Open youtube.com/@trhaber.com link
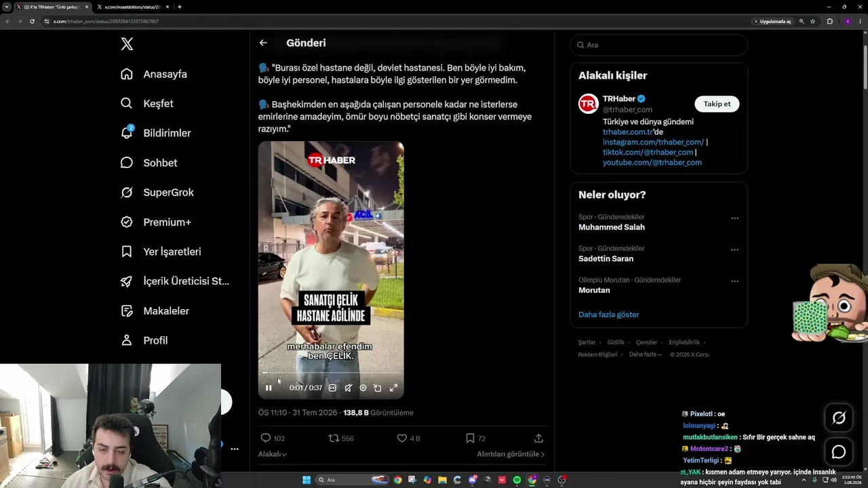Screen dimensions: 868x488 [x=652, y=163]
